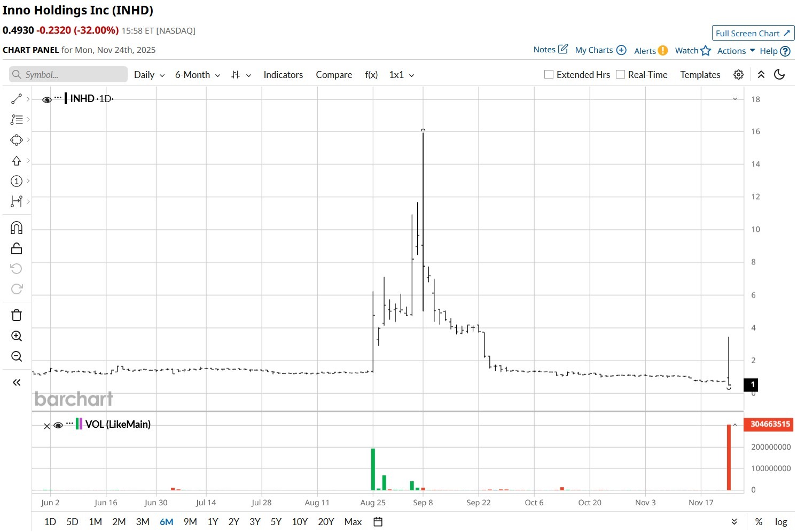The image size is (797, 532).
Task: Open the Templates menu
Action: tap(700, 75)
